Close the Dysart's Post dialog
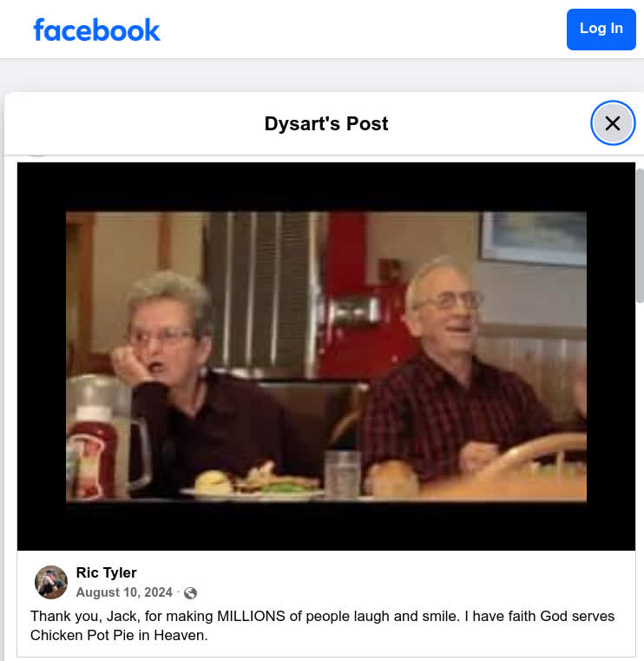This screenshot has height=661, width=644. [613, 123]
